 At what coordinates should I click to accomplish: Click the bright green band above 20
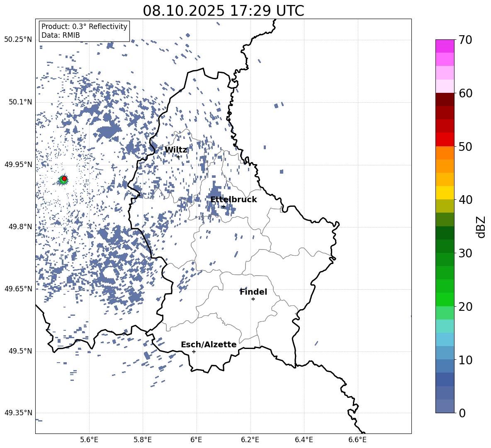[x=445, y=299]
